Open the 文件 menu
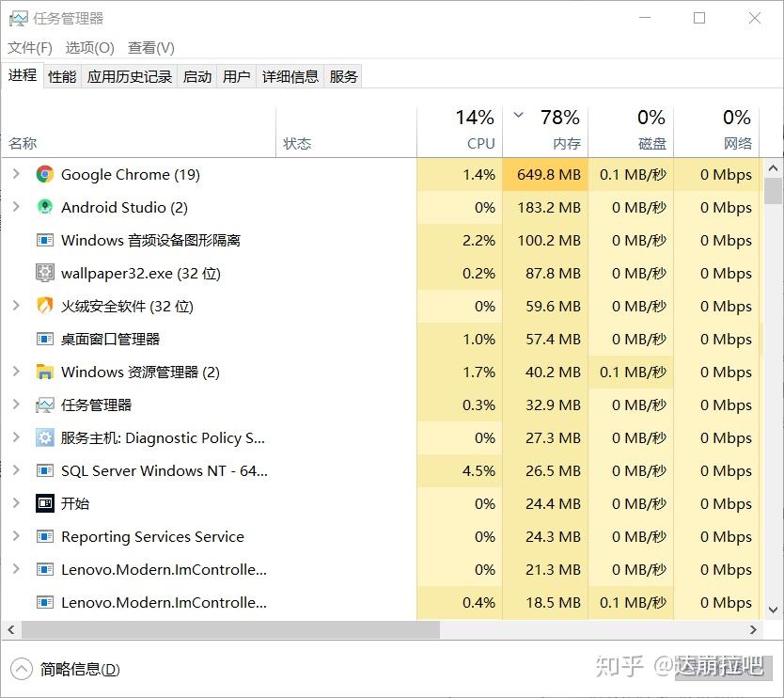784x698 pixels. click(30, 47)
